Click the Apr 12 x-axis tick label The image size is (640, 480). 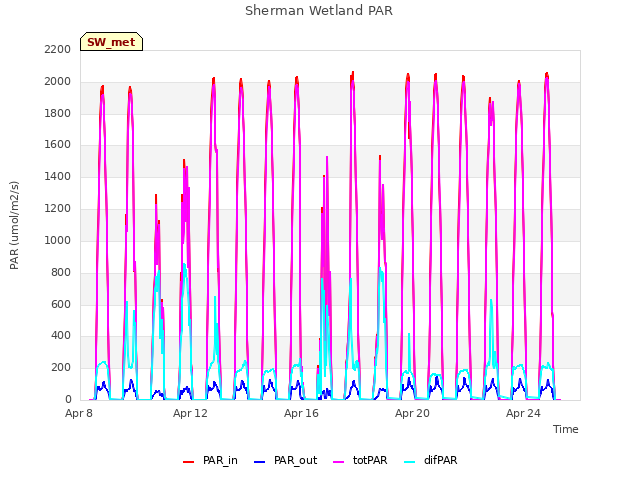tap(190, 413)
